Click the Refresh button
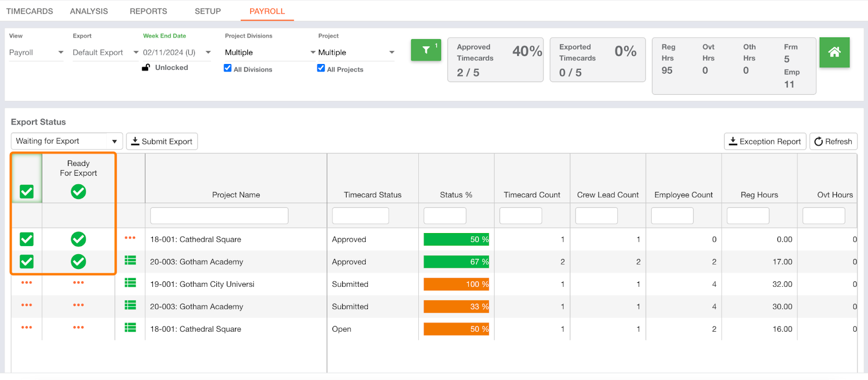The width and height of the screenshot is (868, 380). [x=833, y=141]
